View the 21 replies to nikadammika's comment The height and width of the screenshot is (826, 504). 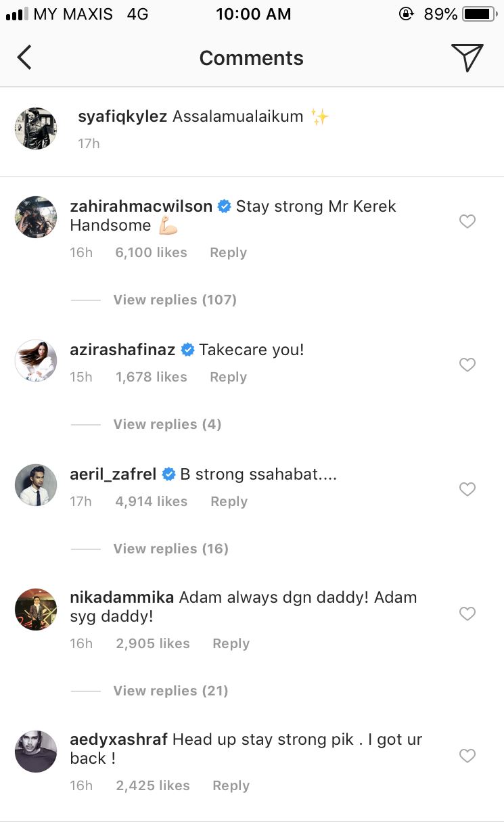pyautogui.click(x=170, y=691)
